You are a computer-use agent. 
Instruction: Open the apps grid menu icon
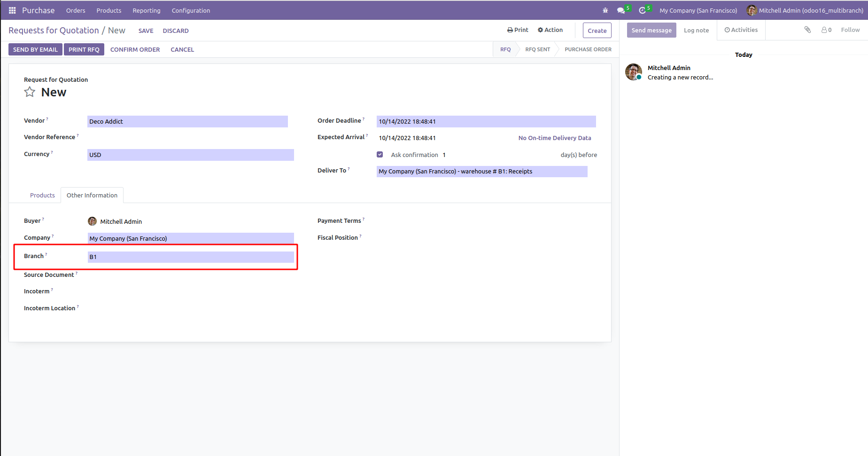tap(12, 10)
